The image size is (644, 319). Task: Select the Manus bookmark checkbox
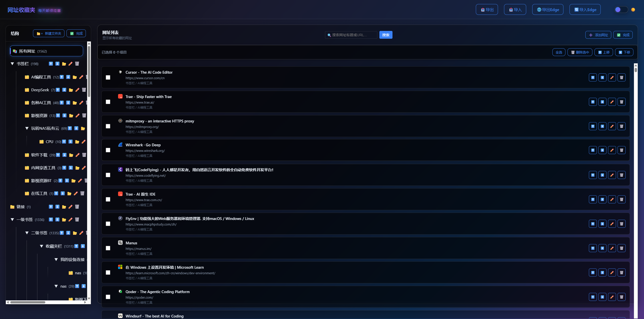[x=108, y=248]
